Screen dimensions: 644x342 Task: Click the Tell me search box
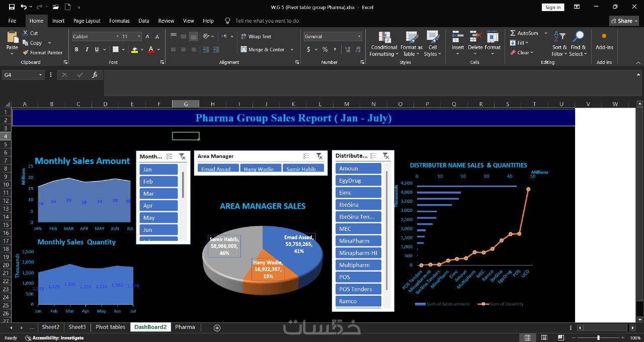pos(267,21)
